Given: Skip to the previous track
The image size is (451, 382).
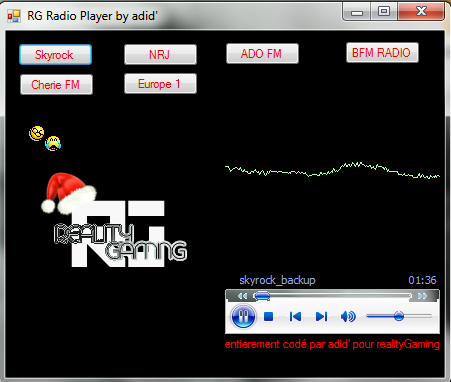Looking at the screenshot, I should pyautogui.click(x=295, y=316).
